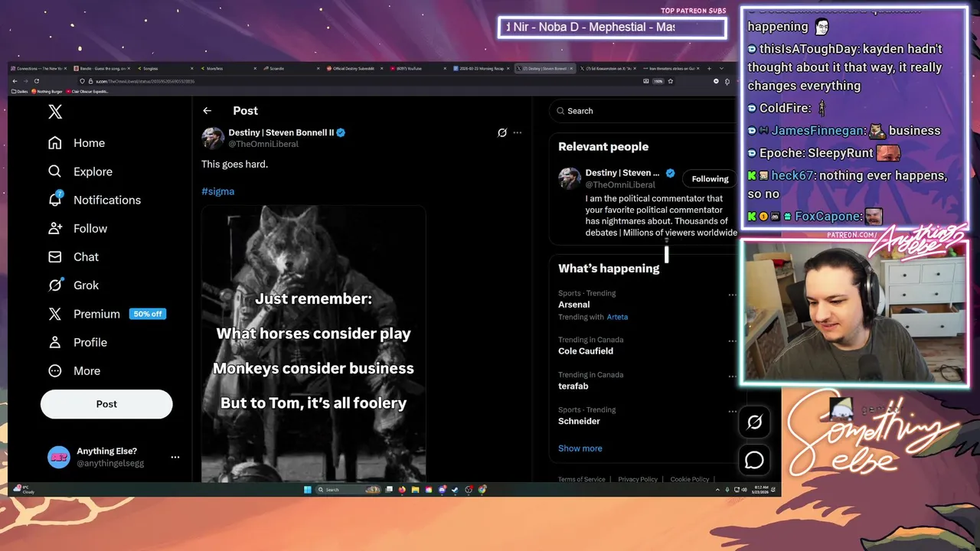This screenshot has height=551, width=980.
Task: Go back in the browser toolbar
Action: [14, 80]
